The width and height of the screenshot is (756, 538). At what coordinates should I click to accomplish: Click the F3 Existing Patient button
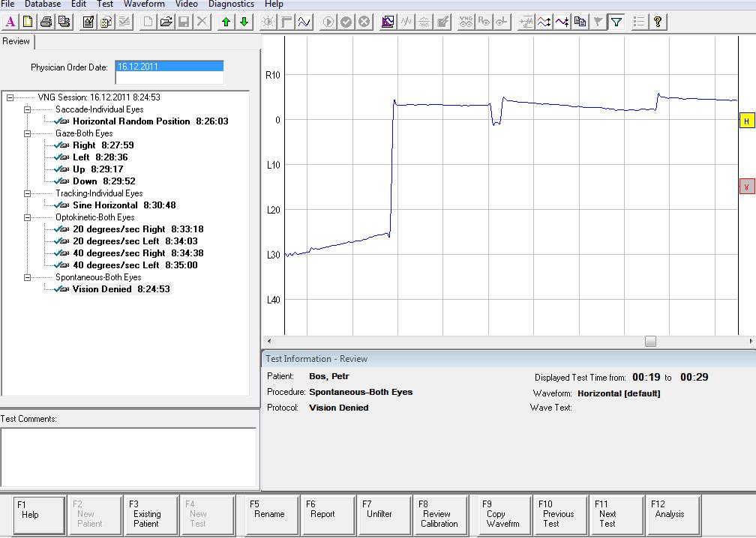tap(151, 516)
